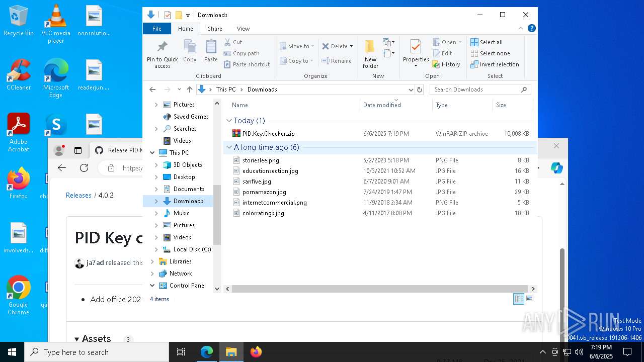Refresh the Downloads folder view
The width and height of the screenshot is (644, 362).
click(x=420, y=89)
